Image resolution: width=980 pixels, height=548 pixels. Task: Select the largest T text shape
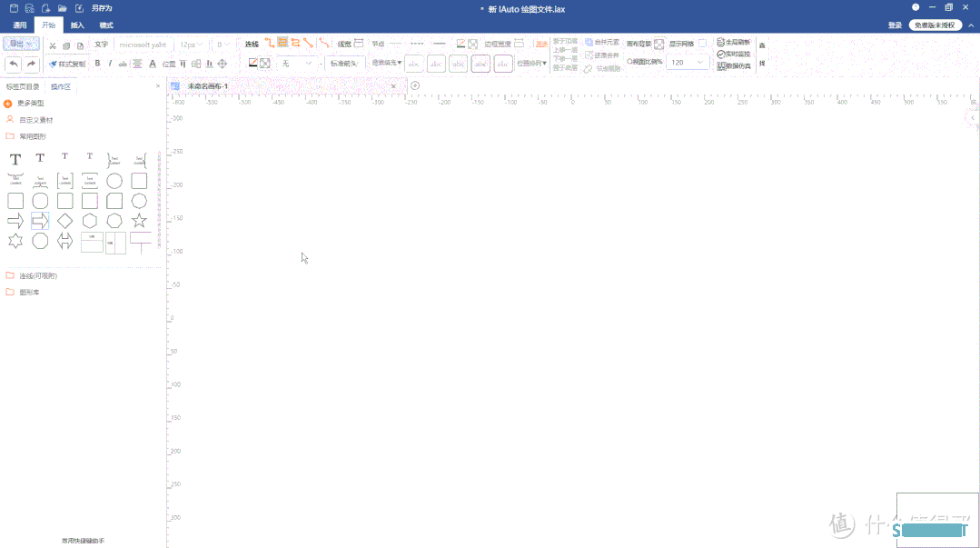[x=15, y=160]
